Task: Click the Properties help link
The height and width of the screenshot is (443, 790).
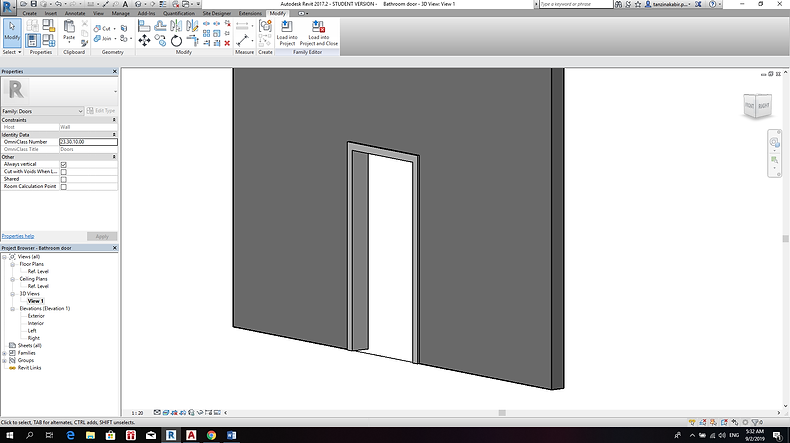Action: 18,236
